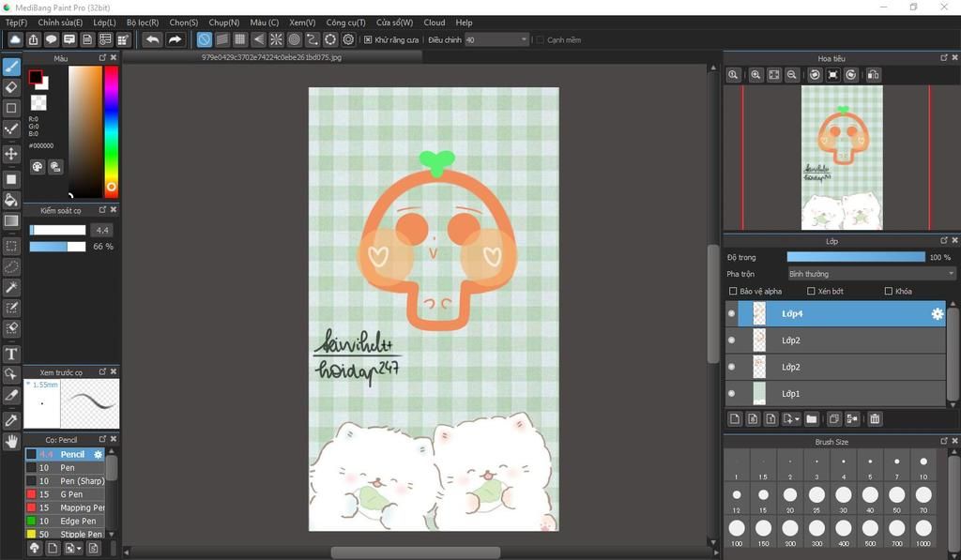
Task: Switch to the 979e0429c3702e74224c0ebe261bd075.jpg tab
Action: [x=272, y=57]
